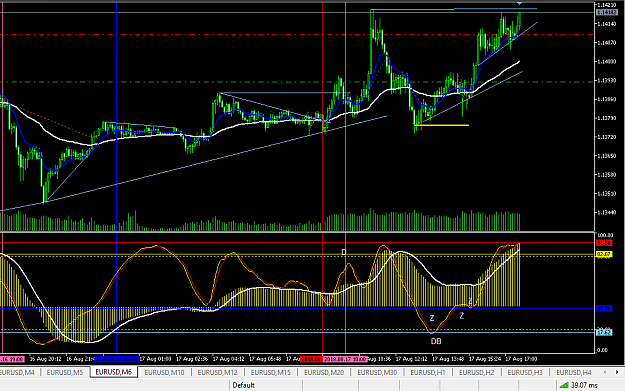Viewport: 625px width, 391px height.
Task: Select the red dash-dot horizontal level line
Action: tap(297, 35)
